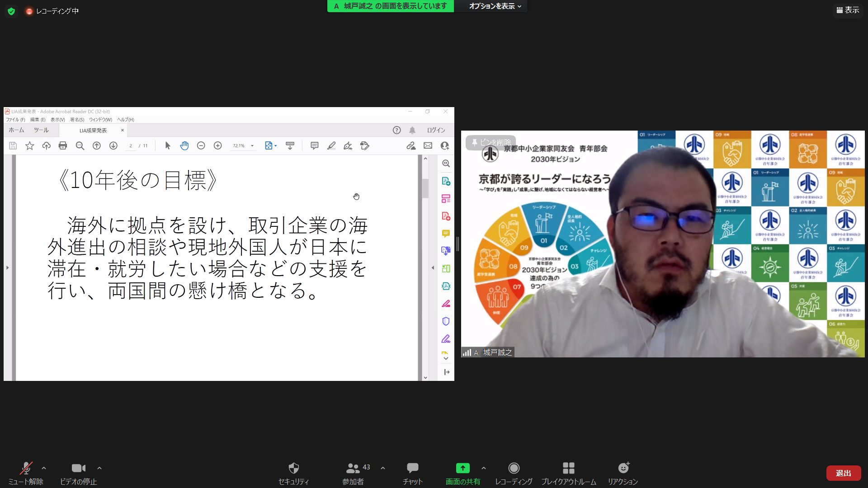The height and width of the screenshot is (488, 868).
Task: Select the arrow selection tool in Acrobat
Action: [168, 145]
